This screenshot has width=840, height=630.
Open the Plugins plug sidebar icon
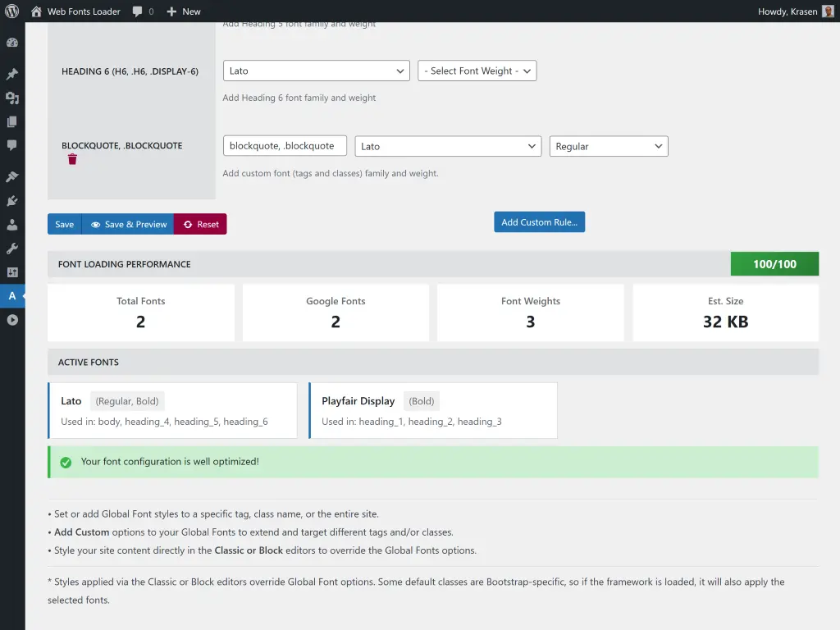pos(12,202)
